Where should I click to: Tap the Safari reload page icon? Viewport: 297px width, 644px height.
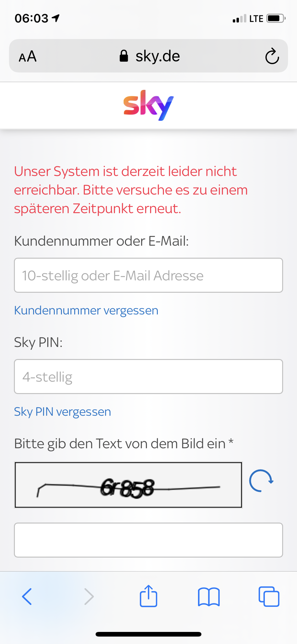(x=272, y=56)
